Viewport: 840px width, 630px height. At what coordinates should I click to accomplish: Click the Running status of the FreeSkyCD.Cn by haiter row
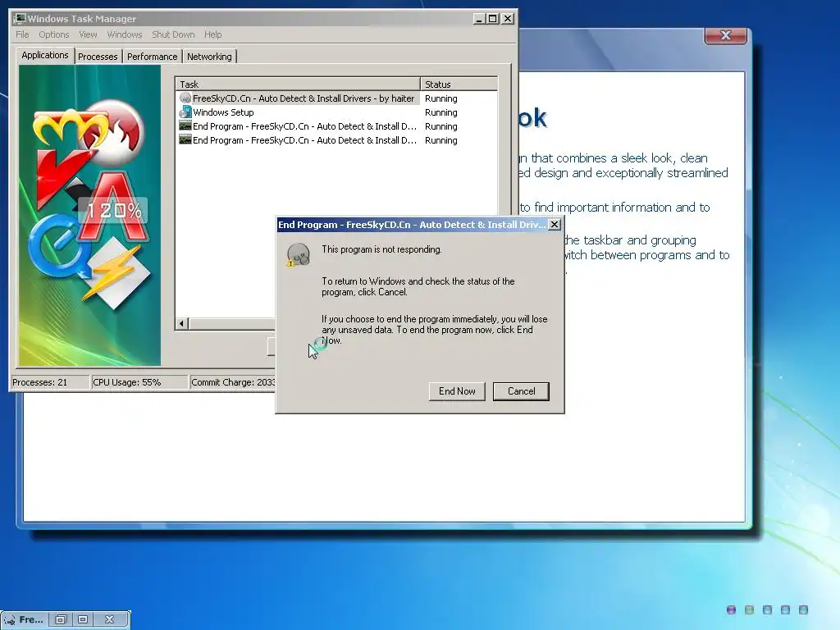pyautogui.click(x=441, y=98)
